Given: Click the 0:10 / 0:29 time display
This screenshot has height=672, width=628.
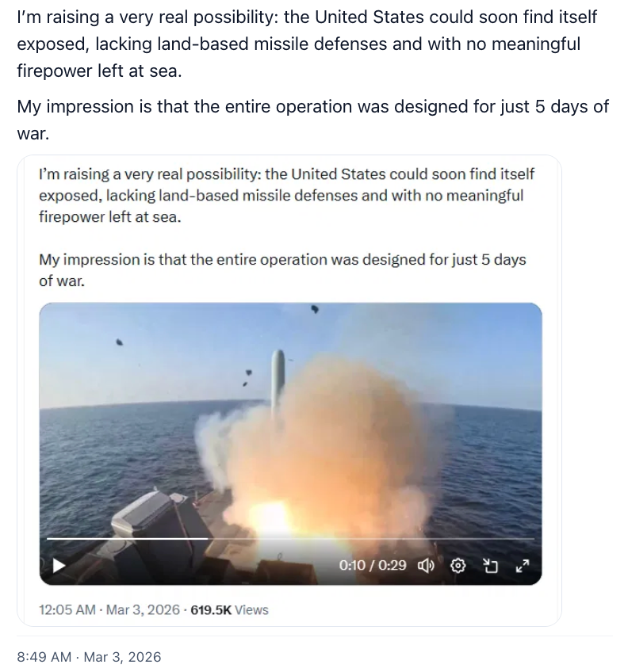Looking at the screenshot, I should click(x=373, y=565).
